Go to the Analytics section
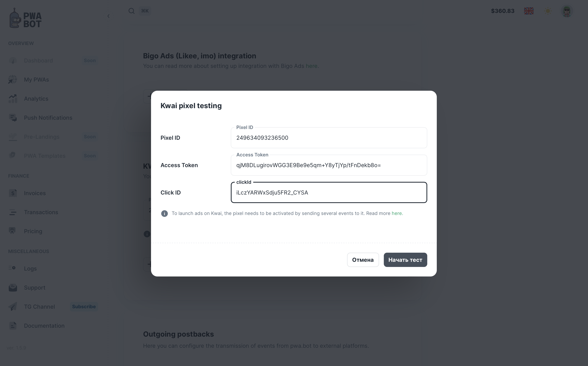 [x=36, y=99]
